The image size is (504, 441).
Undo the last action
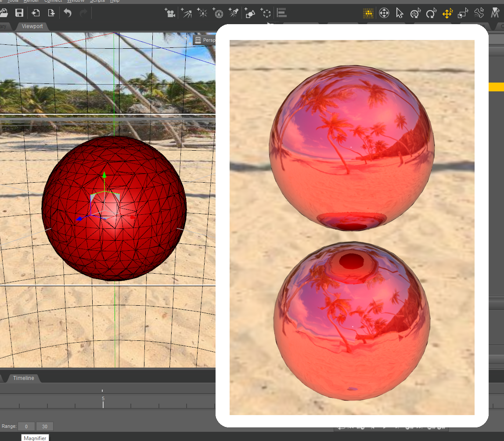68,13
